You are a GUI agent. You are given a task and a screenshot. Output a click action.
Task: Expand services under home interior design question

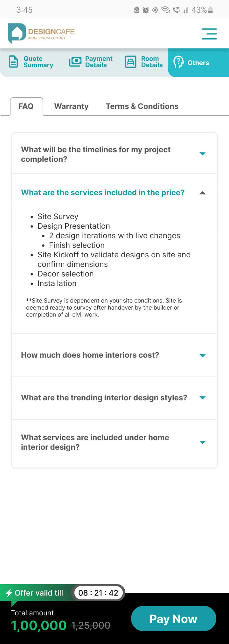(202, 442)
